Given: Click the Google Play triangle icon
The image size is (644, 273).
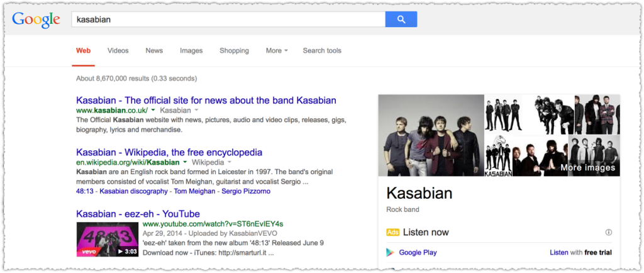Looking at the screenshot, I should (390, 252).
